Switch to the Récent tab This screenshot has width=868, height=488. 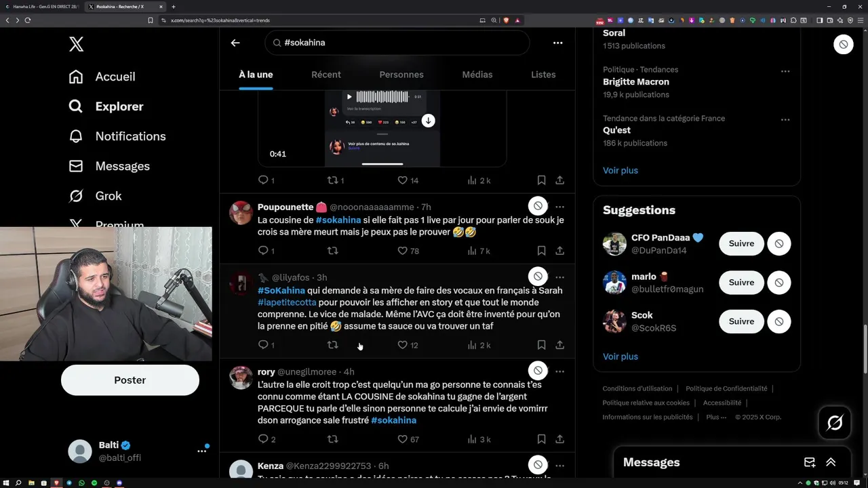tap(326, 75)
